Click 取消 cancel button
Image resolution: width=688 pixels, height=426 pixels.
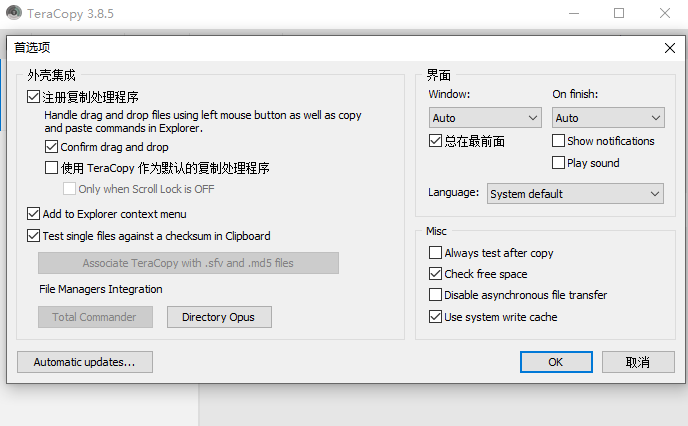tap(638, 362)
